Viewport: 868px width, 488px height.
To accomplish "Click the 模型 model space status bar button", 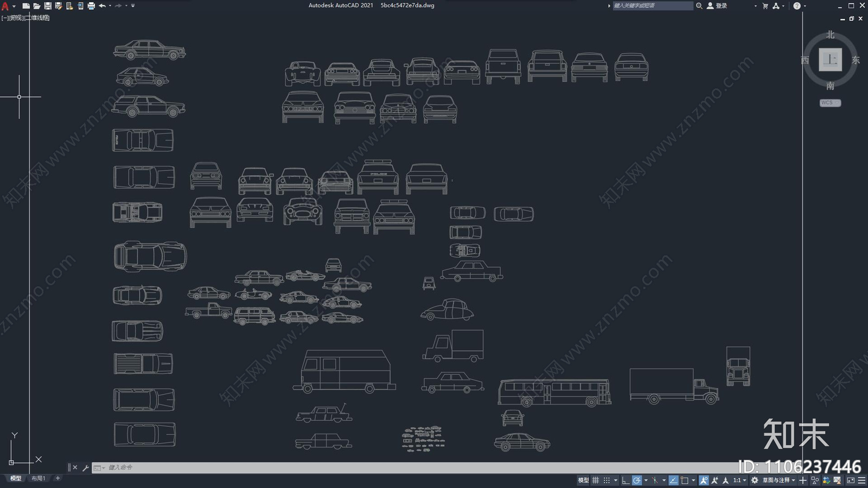I will pos(583,480).
